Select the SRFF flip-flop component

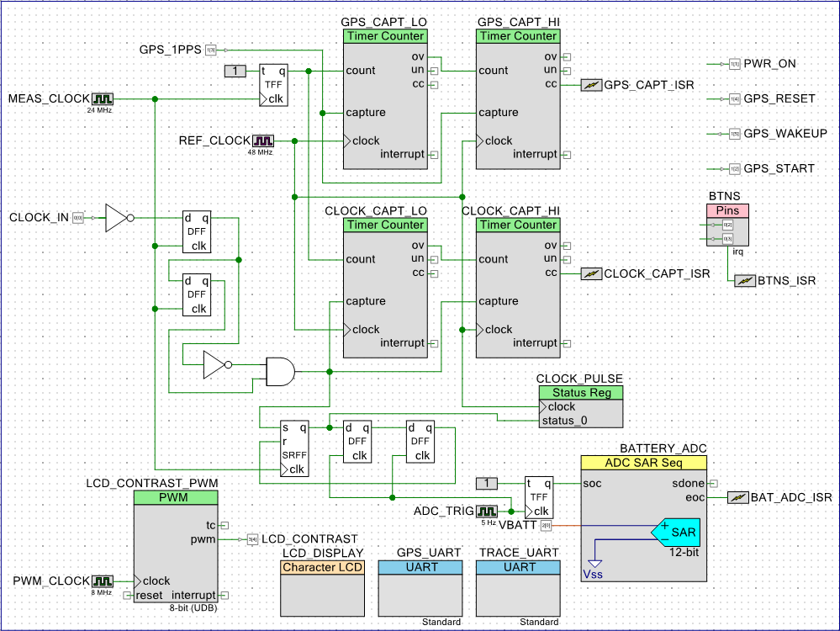[x=294, y=448]
